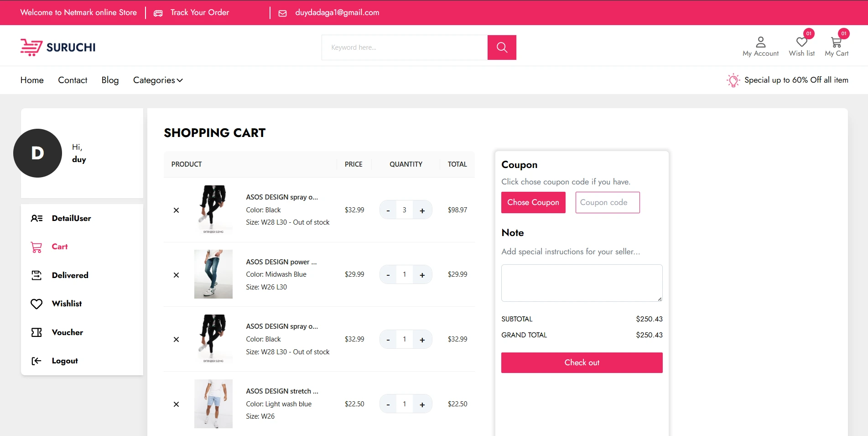Click the Coupon code input field
The height and width of the screenshot is (436, 868).
608,202
